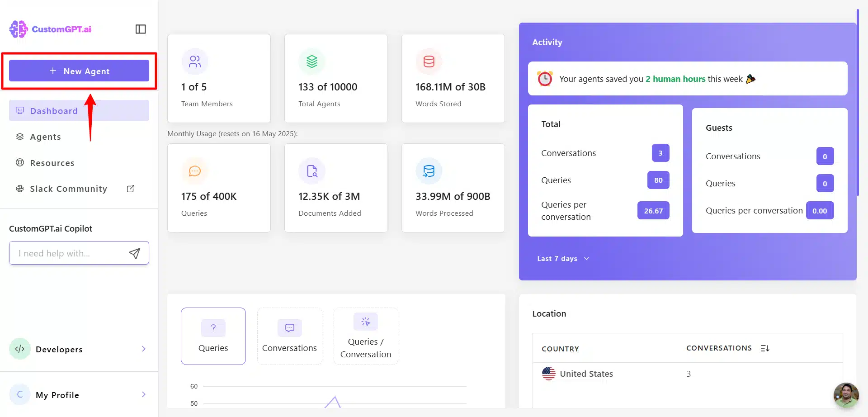
Task: Select the Queries chart toggle card
Action: point(213,336)
